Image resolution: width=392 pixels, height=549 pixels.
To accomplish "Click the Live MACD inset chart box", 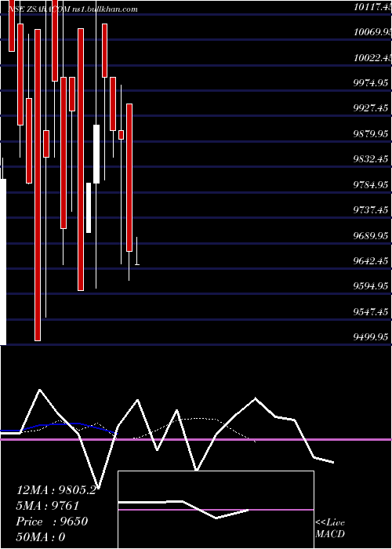I will 216,510.
